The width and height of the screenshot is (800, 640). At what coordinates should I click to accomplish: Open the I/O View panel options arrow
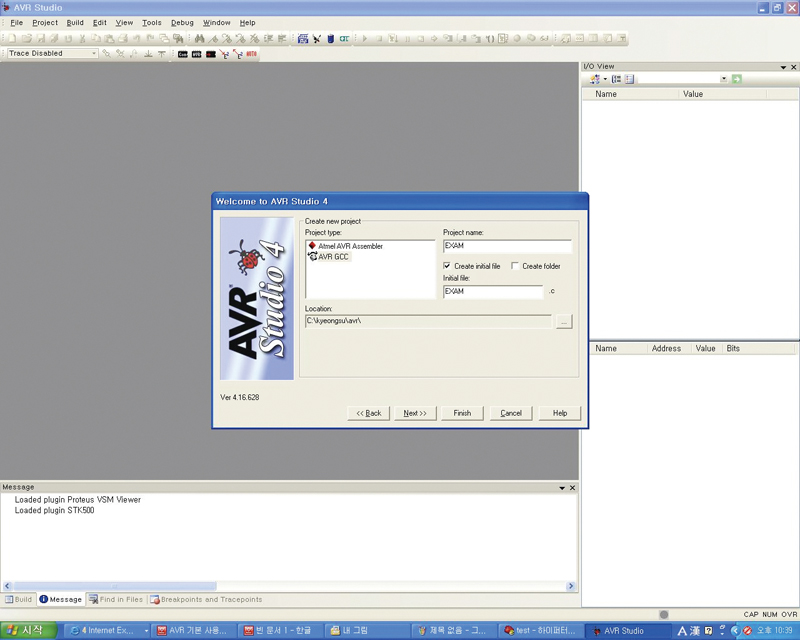pyautogui.click(x=783, y=67)
